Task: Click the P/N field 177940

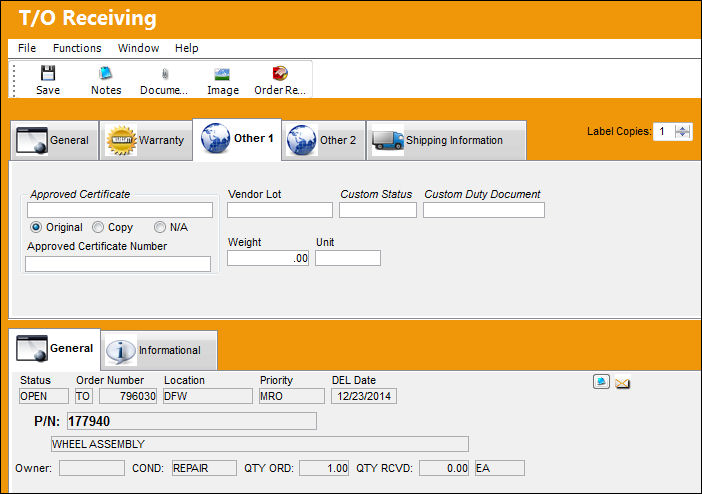Action: pyautogui.click(x=192, y=421)
